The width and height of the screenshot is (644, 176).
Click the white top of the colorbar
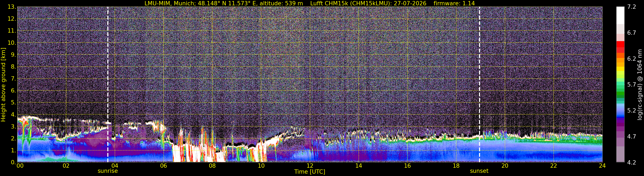620,15
